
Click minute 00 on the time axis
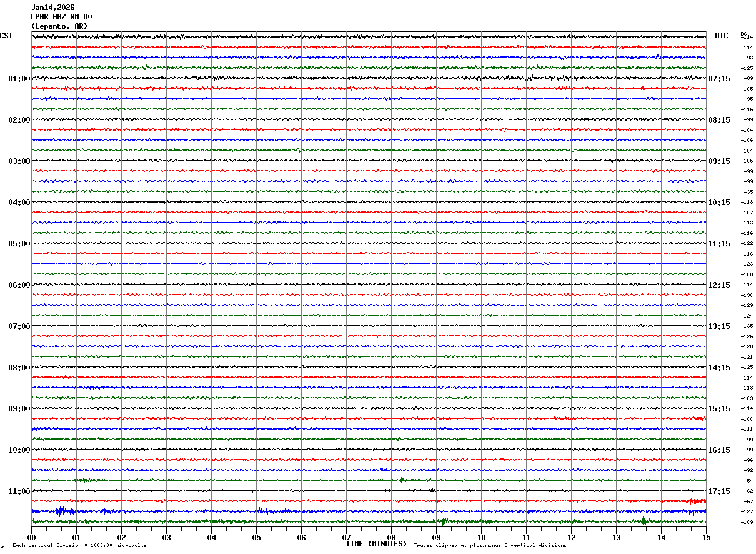31,537
